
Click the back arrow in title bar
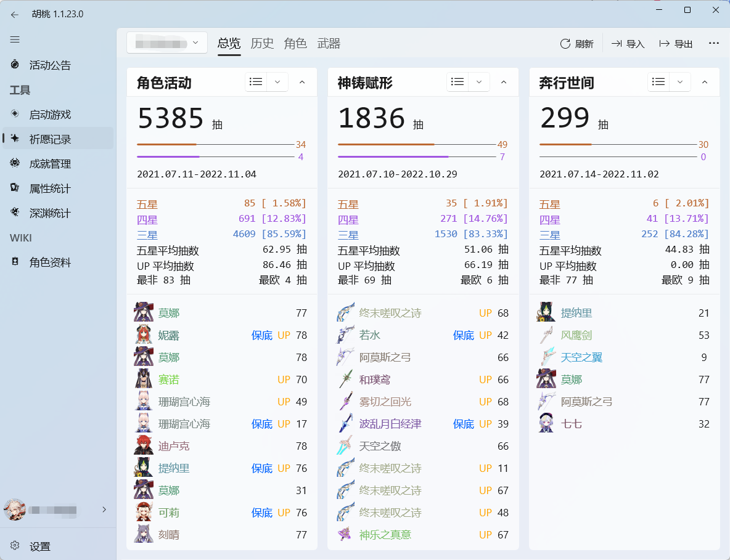pos(15,14)
